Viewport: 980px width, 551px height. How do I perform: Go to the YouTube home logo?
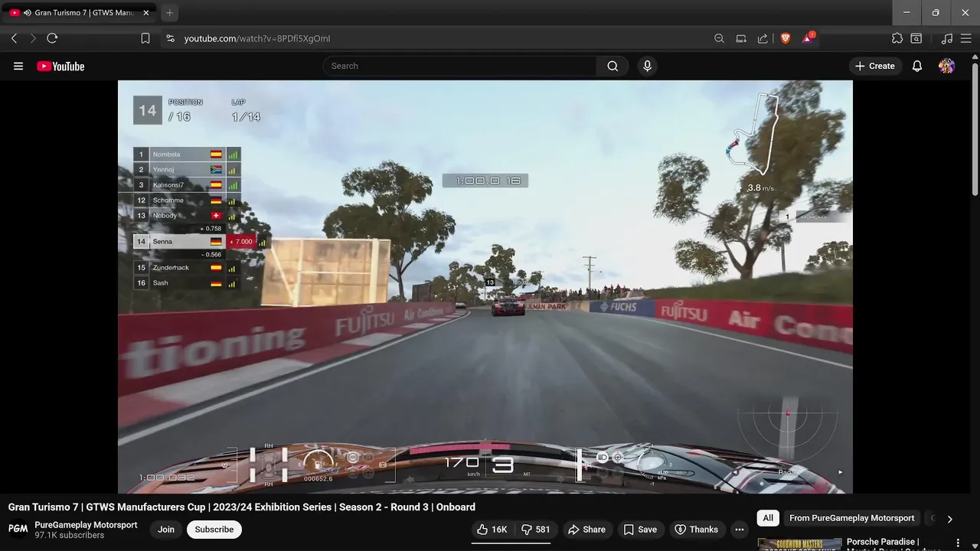(60, 67)
